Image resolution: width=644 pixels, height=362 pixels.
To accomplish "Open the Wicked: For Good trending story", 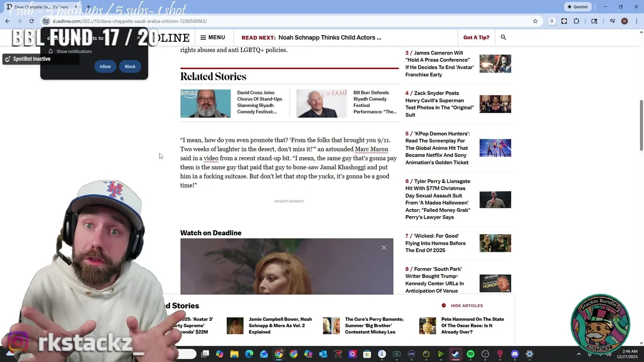I will [436, 243].
